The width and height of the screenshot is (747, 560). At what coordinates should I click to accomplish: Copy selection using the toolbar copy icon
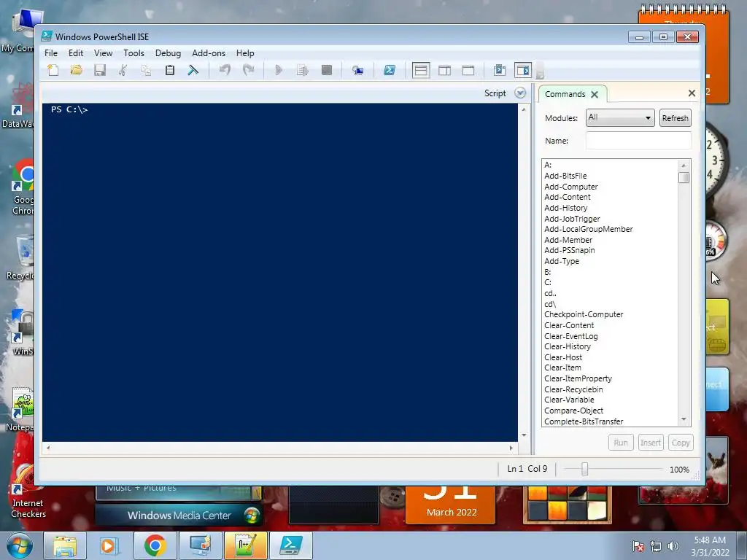[146, 71]
